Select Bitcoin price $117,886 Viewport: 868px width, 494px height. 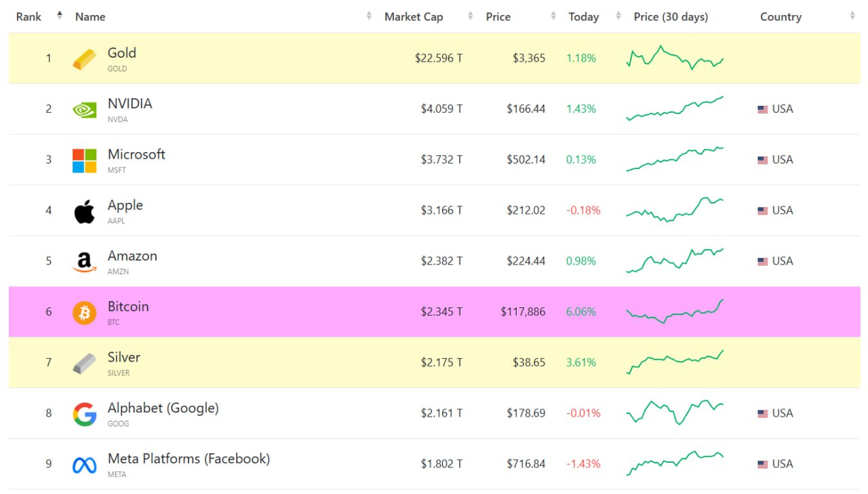click(523, 312)
